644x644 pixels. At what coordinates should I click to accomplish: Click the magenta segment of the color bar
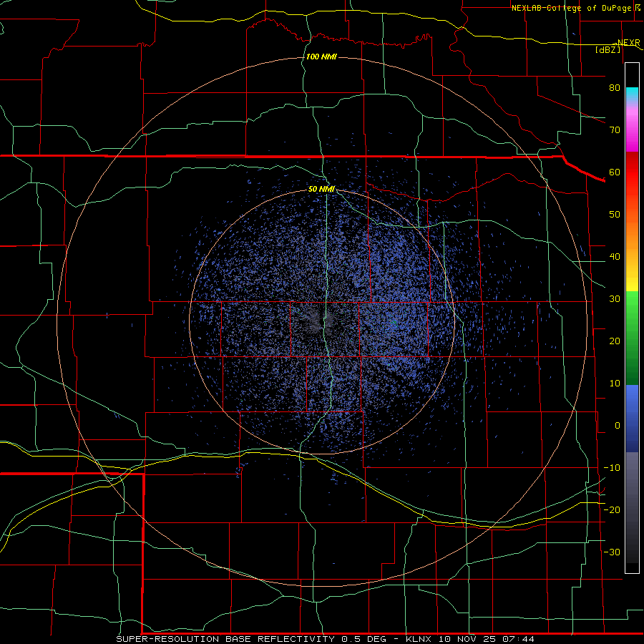click(632, 130)
